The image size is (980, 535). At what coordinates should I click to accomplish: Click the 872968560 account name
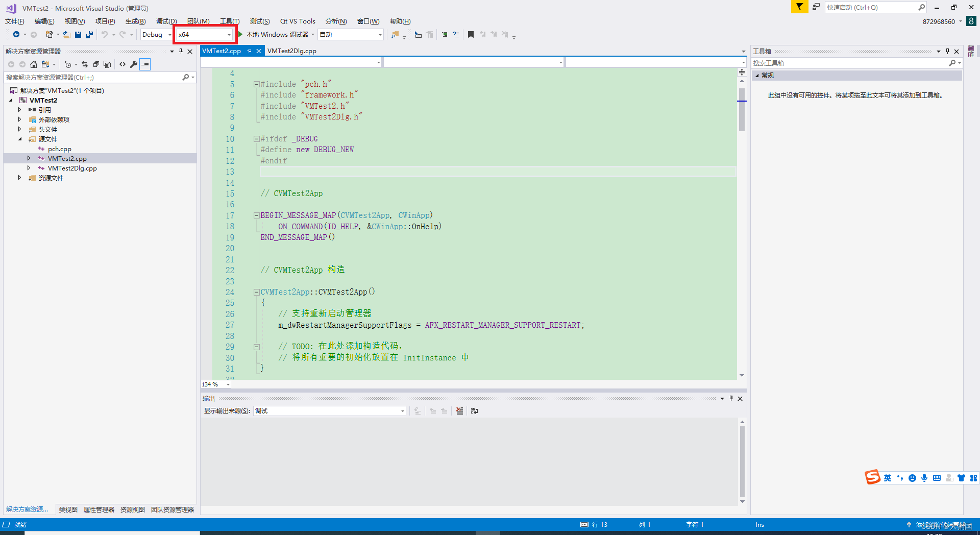coord(939,21)
